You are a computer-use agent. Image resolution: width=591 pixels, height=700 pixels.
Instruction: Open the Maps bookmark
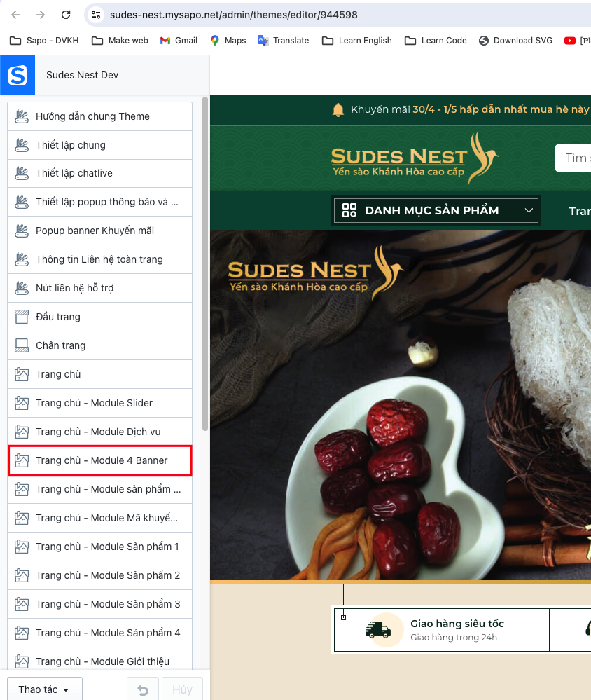tap(228, 41)
